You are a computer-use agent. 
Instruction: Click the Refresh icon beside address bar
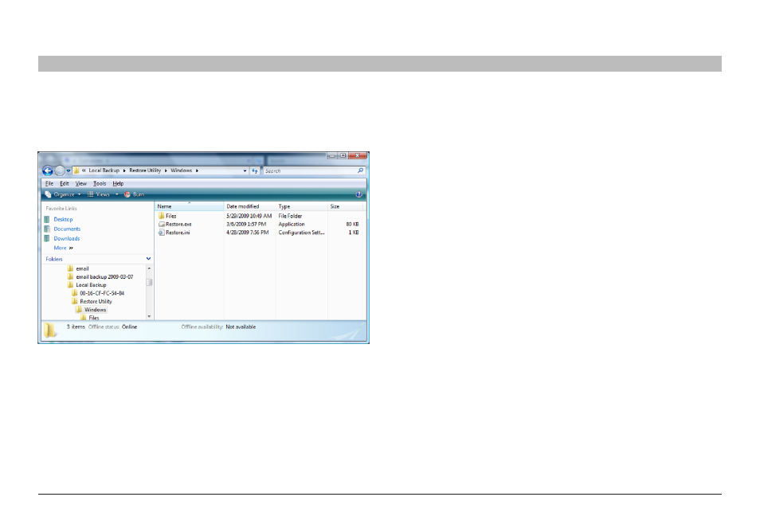(255, 170)
